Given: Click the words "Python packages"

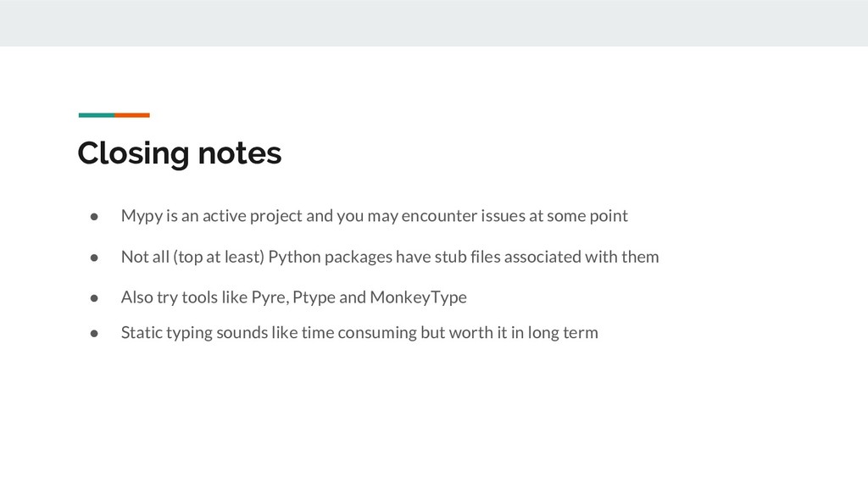Looking at the screenshot, I should [x=321, y=257].
